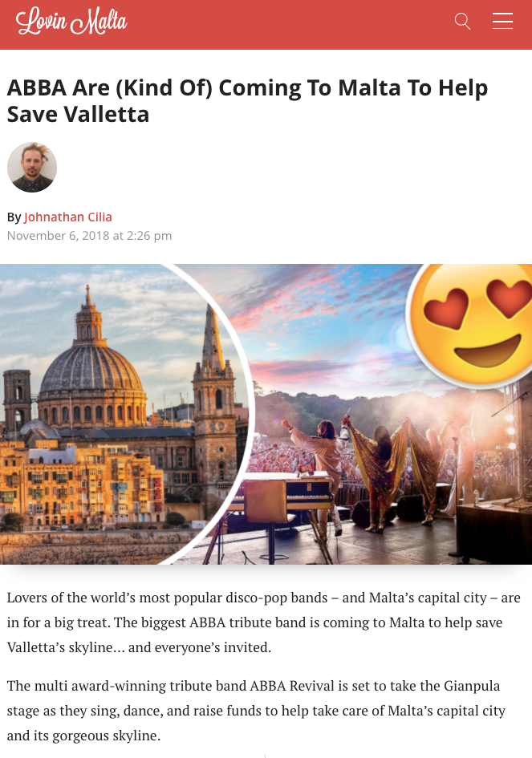This screenshot has height=758, width=532.
Task: Click the yellow harbour-front buildings
Action: click(82, 484)
